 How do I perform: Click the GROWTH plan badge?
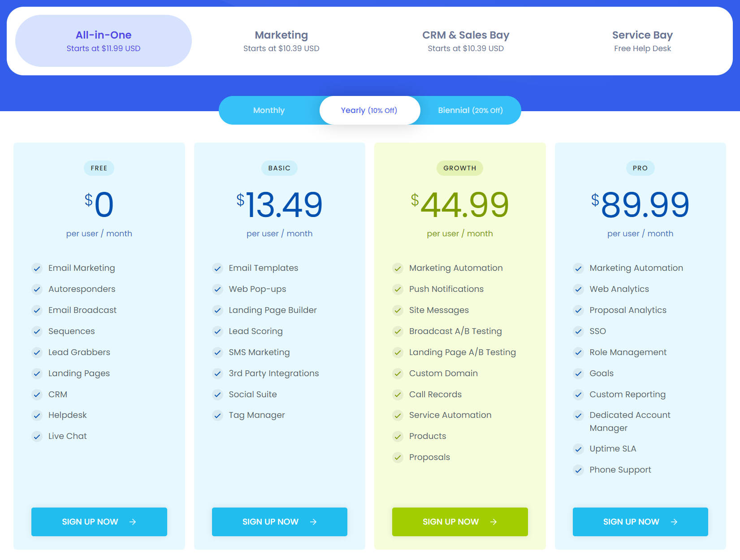click(x=459, y=168)
